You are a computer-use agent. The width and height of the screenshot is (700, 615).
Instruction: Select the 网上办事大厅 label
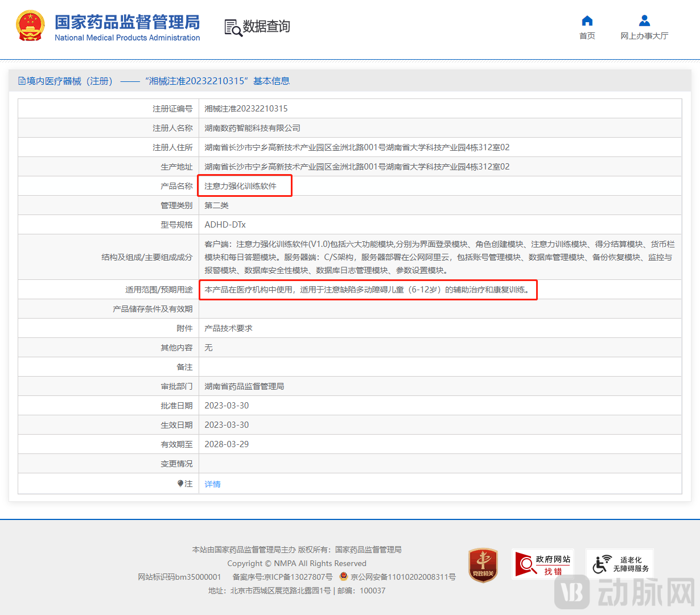pyautogui.click(x=644, y=36)
